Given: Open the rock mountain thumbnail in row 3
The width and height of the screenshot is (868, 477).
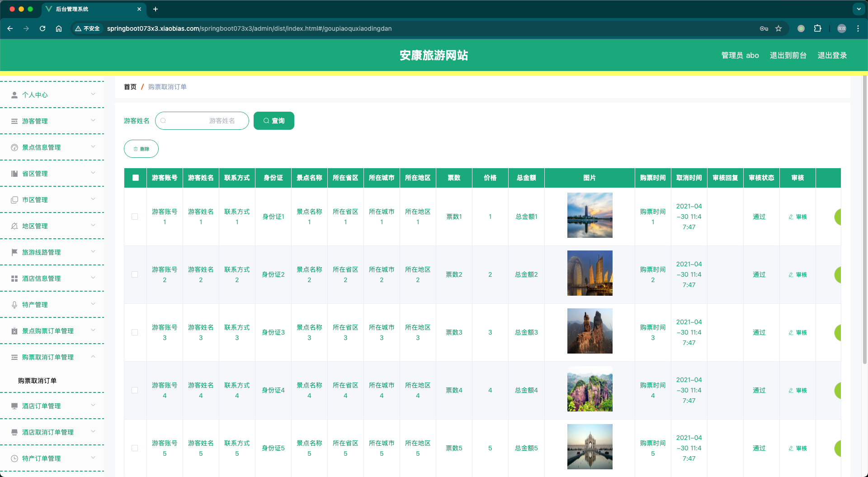Looking at the screenshot, I should (590, 331).
